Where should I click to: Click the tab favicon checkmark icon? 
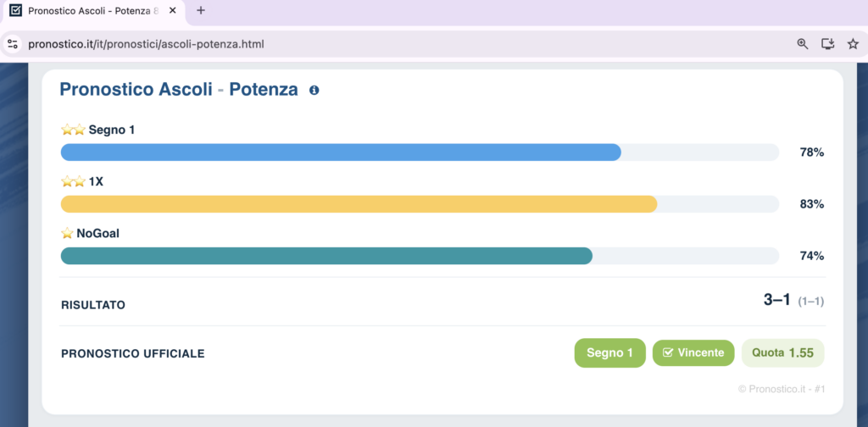(x=16, y=10)
